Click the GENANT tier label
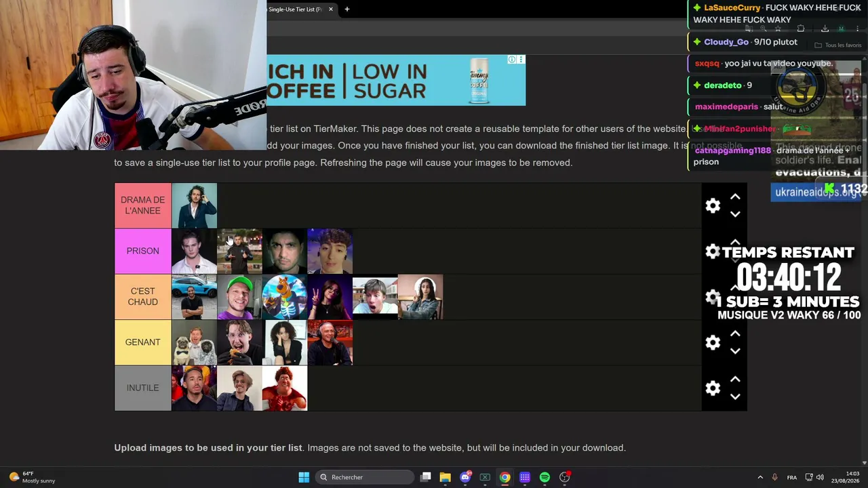This screenshot has height=488, width=868. tap(143, 342)
